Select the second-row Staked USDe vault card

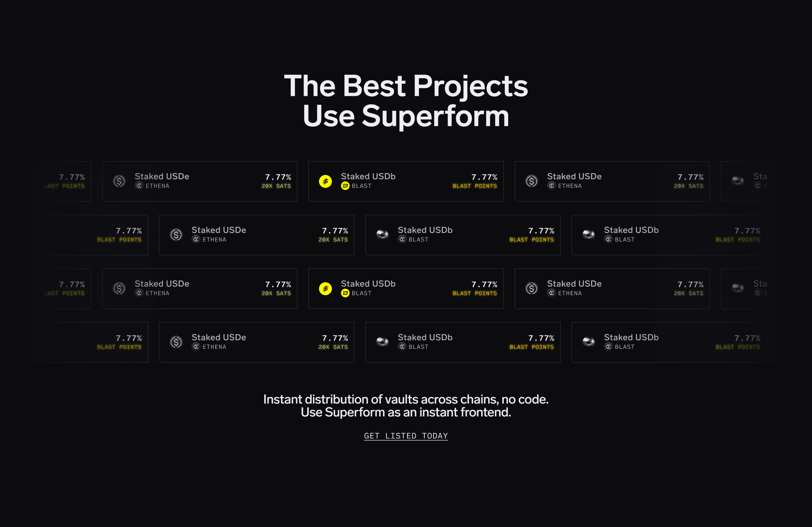256,235
